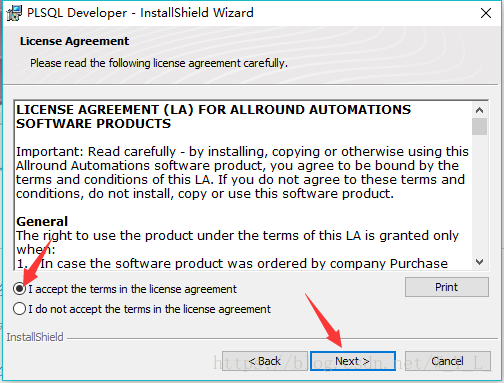Click the bold "General" heading in the license text
This screenshot has width=504, height=383.
(x=42, y=221)
